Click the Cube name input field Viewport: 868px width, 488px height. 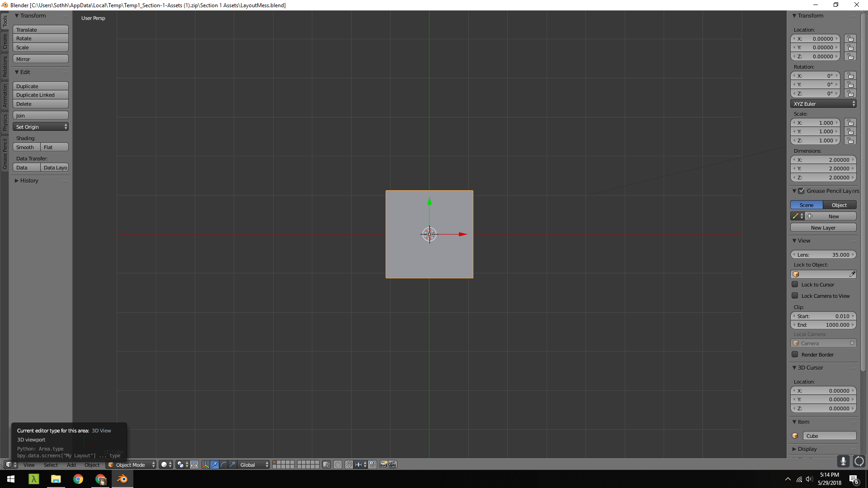pos(830,436)
